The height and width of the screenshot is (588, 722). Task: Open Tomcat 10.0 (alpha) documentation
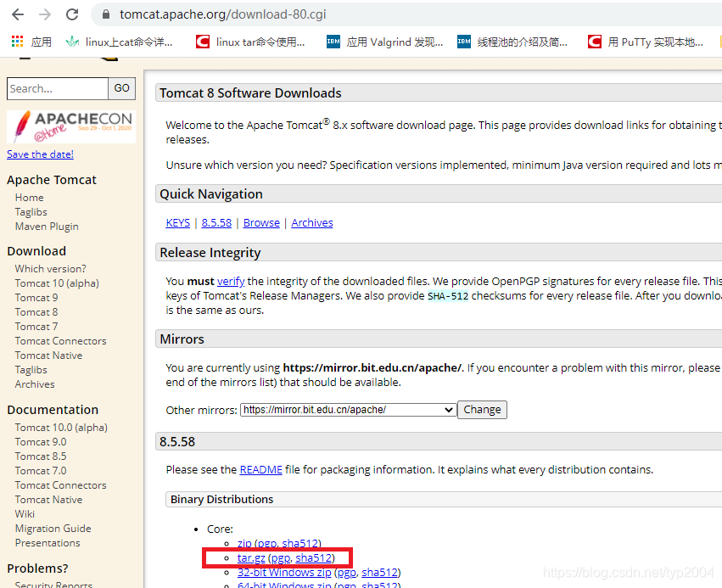coord(61,428)
